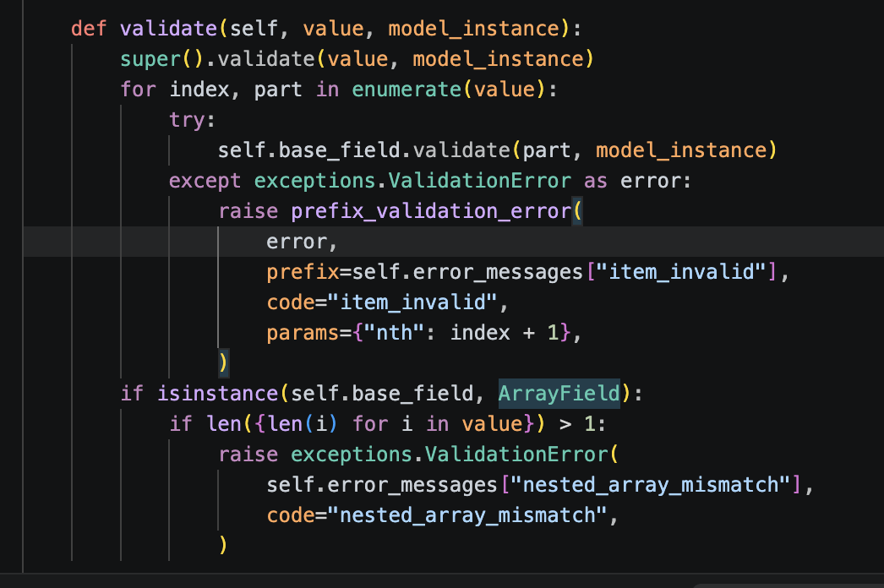Click the 'validate' function name in def line
The image size is (884, 588).
click(168, 28)
